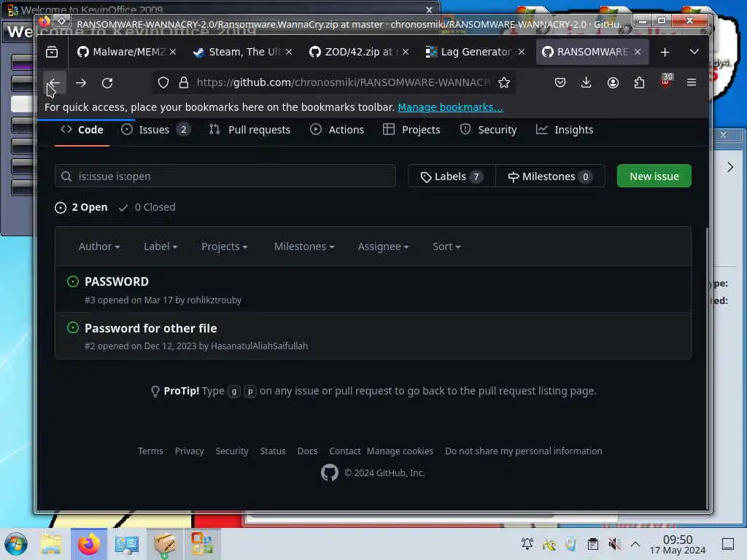
Task: Open taskbar clock showing 09:50
Action: tap(678, 545)
